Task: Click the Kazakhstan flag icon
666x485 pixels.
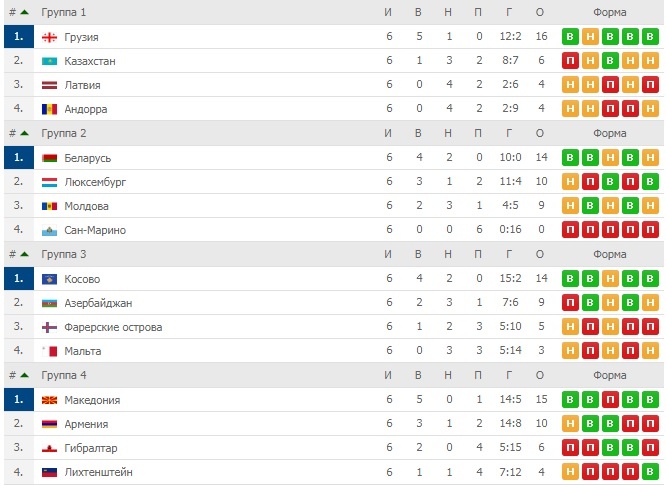Action: (49, 61)
